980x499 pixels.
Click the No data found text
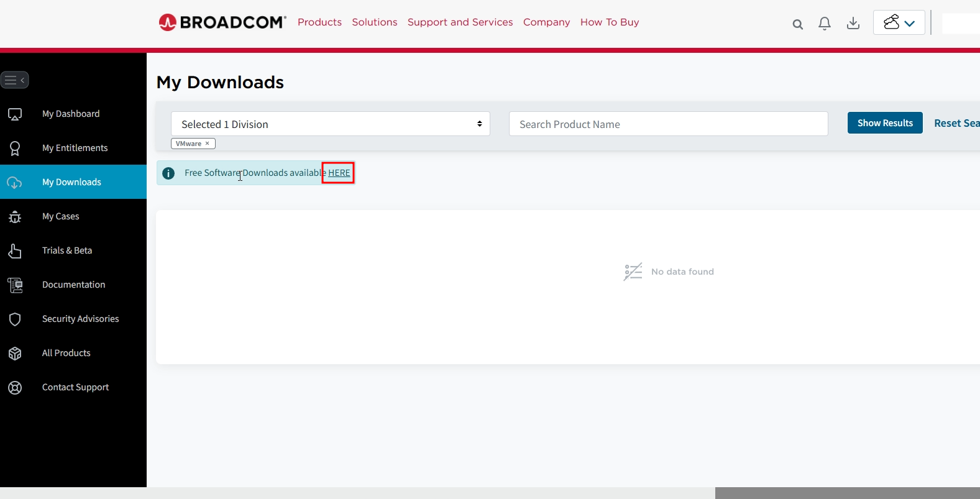(682, 272)
